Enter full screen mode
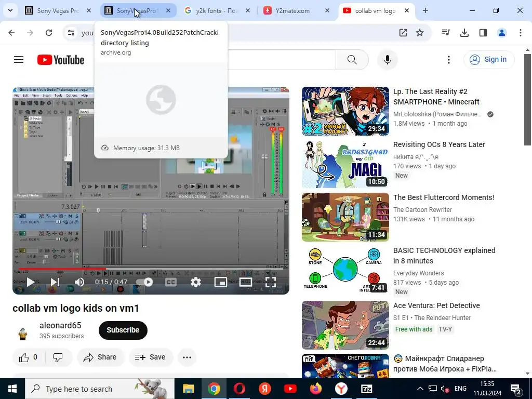The width and height of the screenshot is (532, 399). pyautogui.click(x=270, y=282)
